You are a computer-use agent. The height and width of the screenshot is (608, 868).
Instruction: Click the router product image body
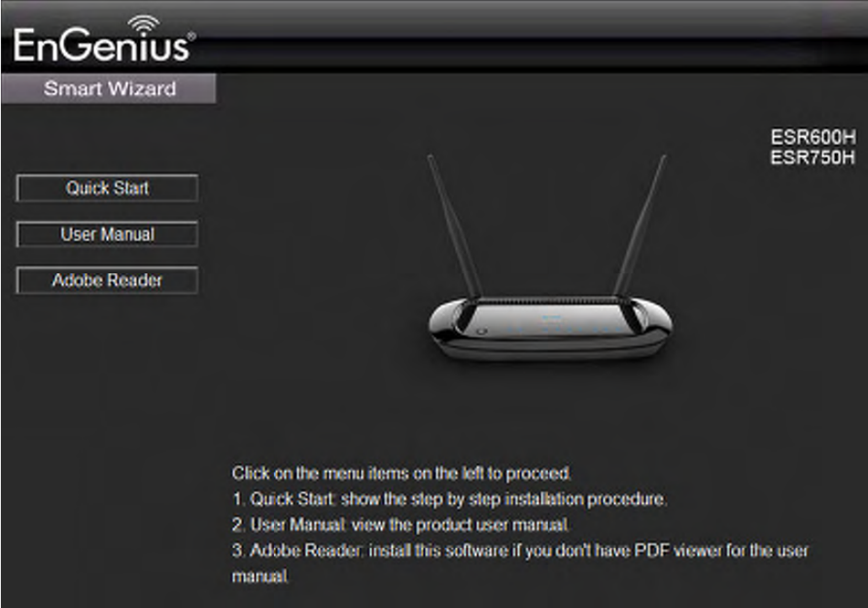point(550,329)
